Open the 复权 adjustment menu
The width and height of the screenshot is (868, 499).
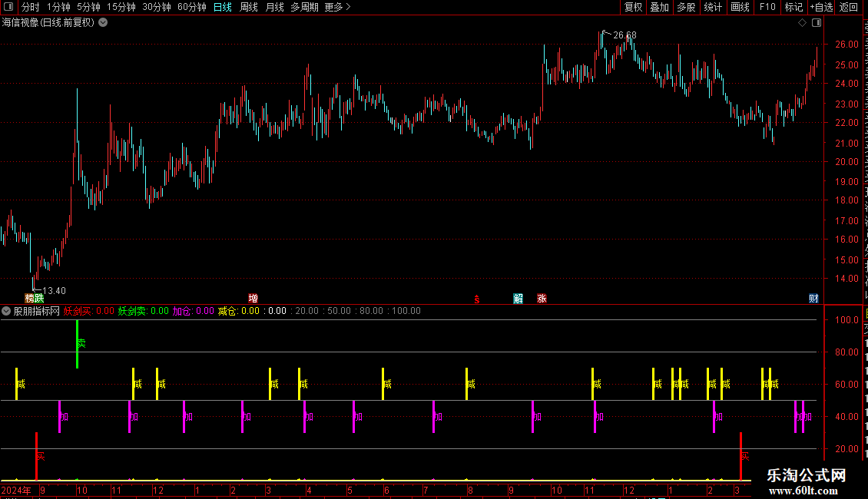(633, 7)
